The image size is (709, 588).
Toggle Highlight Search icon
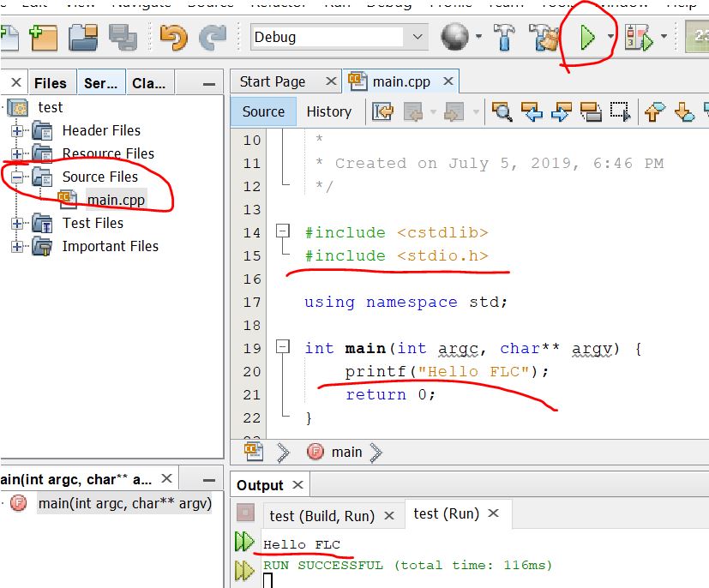[x=591, y=111]
